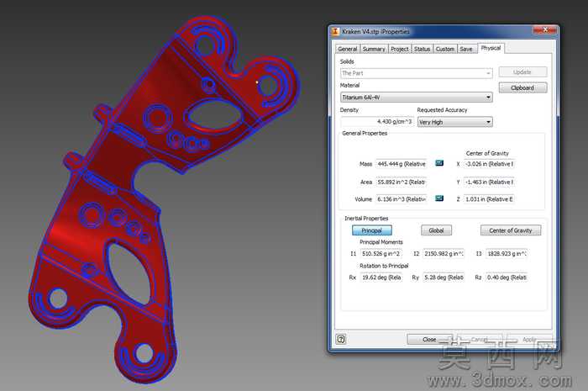Open the General tab
The image size is (588, 391).
tap(347, 49)
